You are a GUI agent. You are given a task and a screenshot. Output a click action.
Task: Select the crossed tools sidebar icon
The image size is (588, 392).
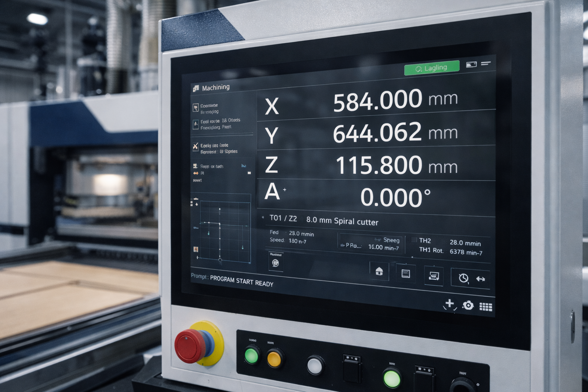point(195,146)
